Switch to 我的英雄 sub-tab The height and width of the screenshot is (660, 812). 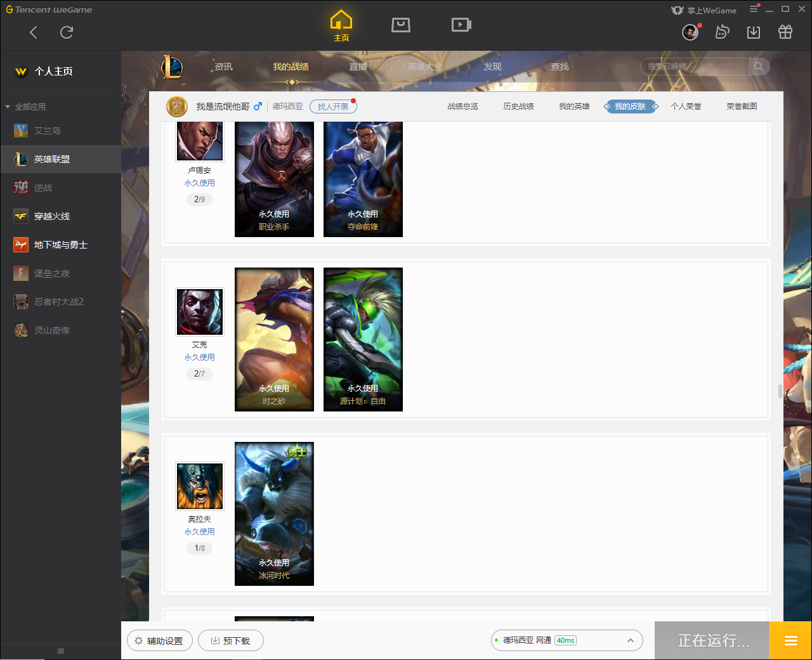coord(574,107)
